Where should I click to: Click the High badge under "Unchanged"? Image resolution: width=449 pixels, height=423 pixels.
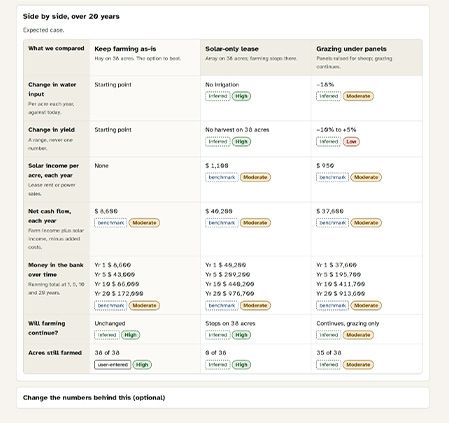pos(131,335)
